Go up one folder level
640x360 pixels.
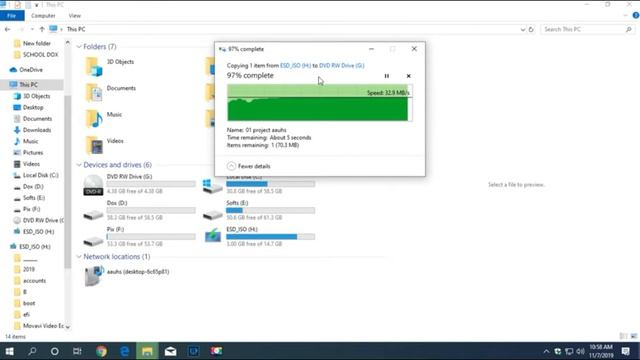(x=42, y=29)
